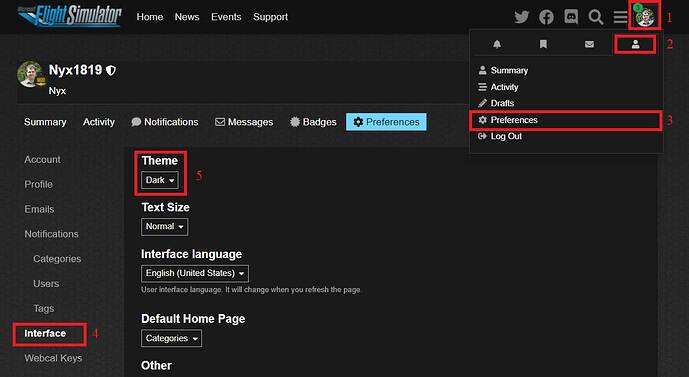Viewport: 689px width, 377px height.
Task: Open Interface section in sidebar
Action: click(x=45, y=334)
